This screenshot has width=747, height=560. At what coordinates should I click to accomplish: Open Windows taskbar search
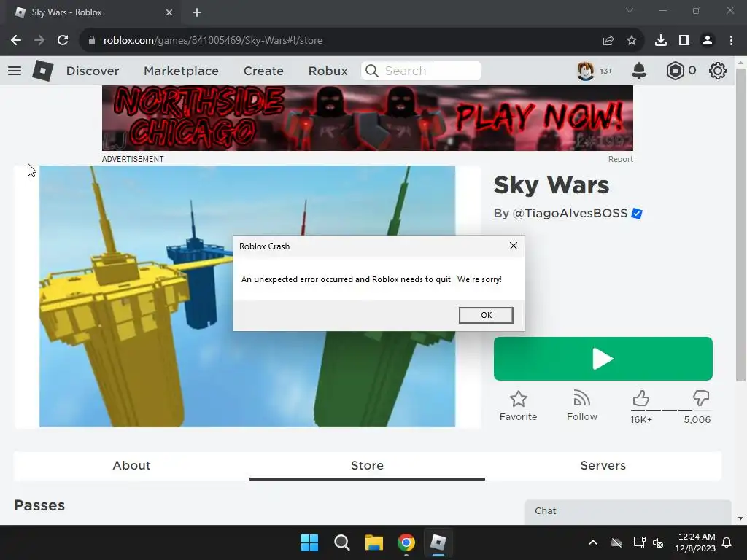tap(341, 542)
